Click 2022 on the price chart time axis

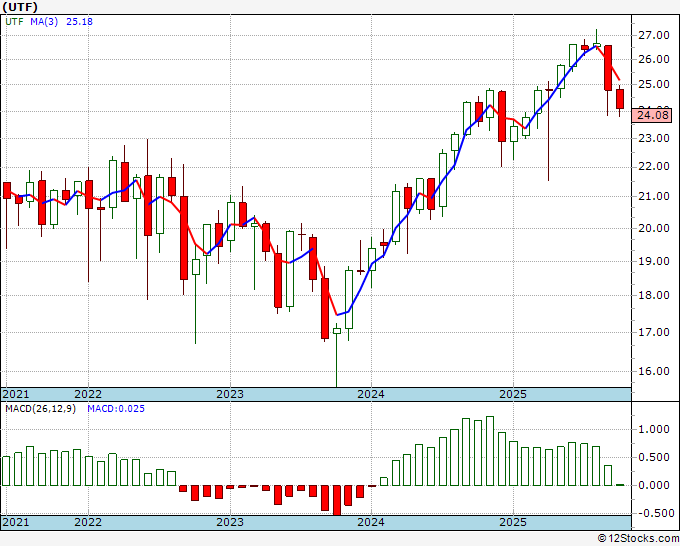[x=88, y=394]
